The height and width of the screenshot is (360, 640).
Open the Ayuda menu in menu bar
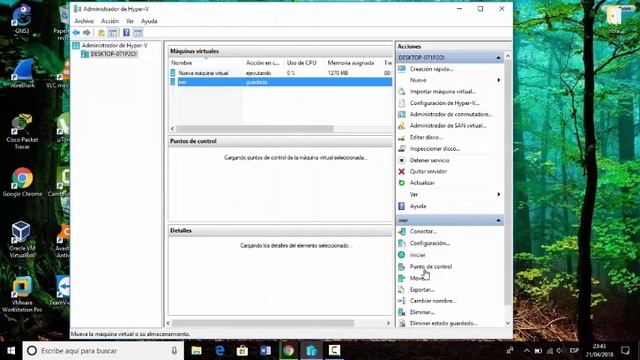pos(149,21)
